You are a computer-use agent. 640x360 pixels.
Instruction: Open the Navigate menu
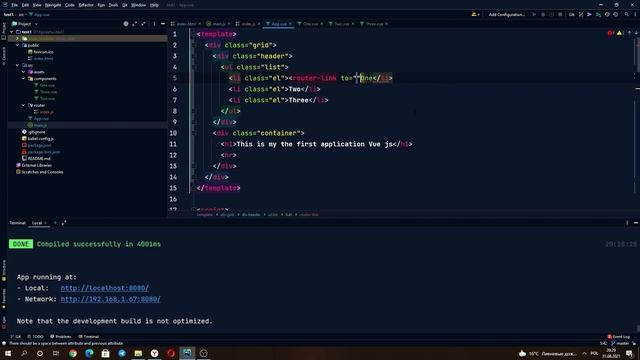pos(53,5)
